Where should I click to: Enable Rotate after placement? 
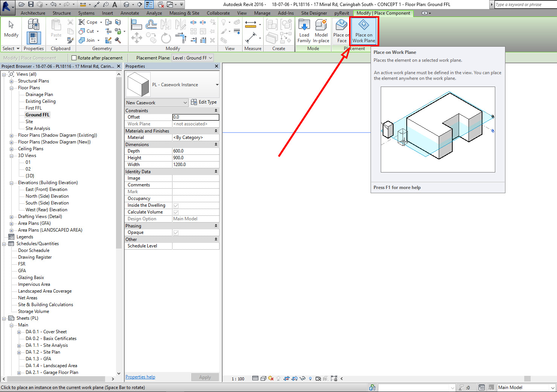coord(74,58)
